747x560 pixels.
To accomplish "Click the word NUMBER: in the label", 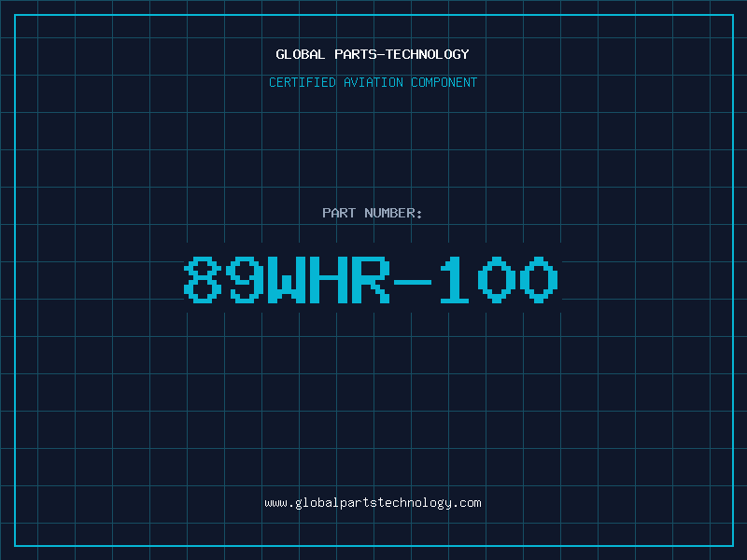I will (x=393, y=213).
